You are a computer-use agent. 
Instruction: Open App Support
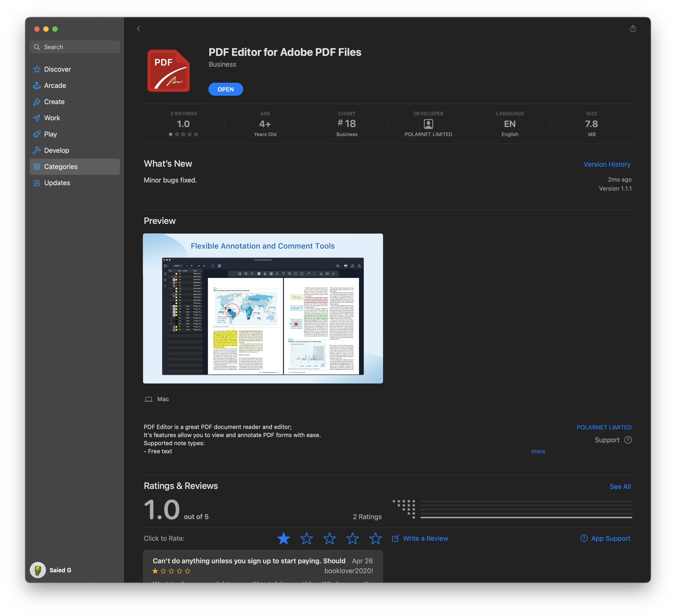pos(611,538)
